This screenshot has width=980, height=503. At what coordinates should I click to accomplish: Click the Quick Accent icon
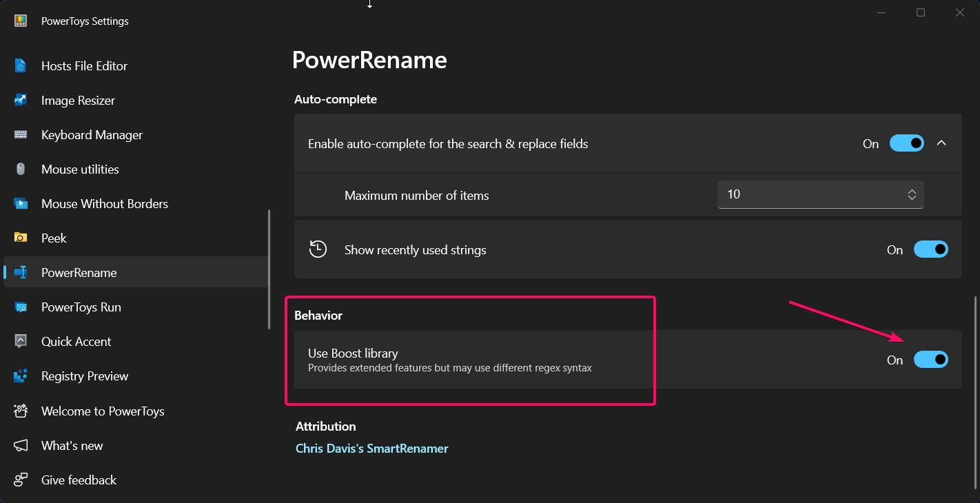[x=21, y=342]
